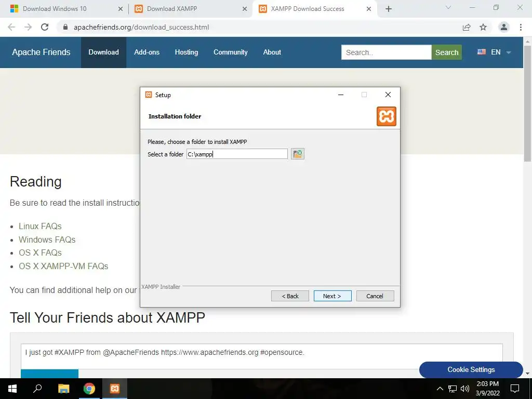Switch to the Download XAMPP tab
Viewport: 532px width, 399px height.
click(x=171, y=9)
